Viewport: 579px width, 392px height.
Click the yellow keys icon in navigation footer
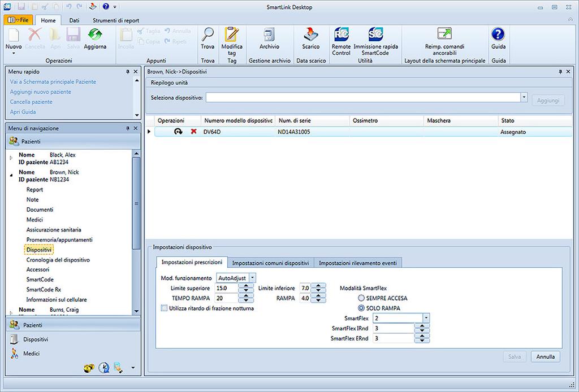pos(89,368)
